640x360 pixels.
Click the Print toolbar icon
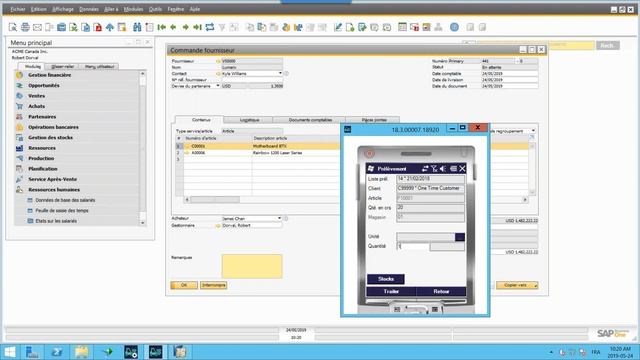[25, 27]
